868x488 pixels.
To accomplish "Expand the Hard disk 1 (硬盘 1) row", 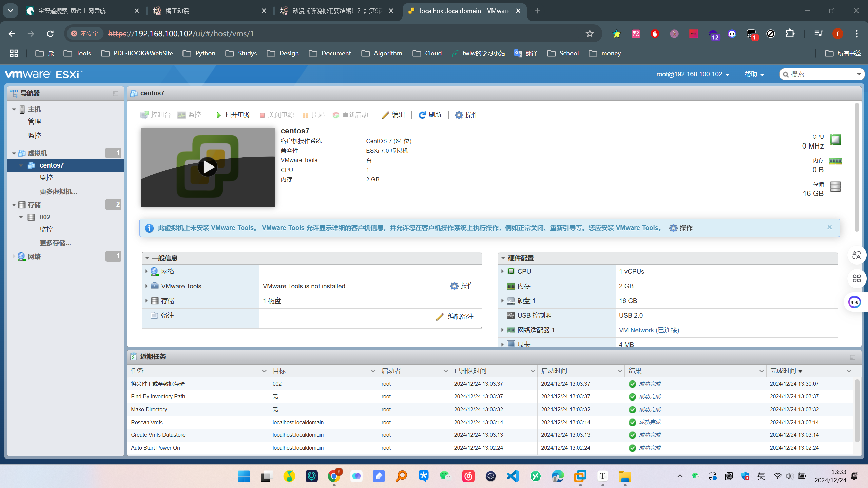I will (x=503, y=301).
